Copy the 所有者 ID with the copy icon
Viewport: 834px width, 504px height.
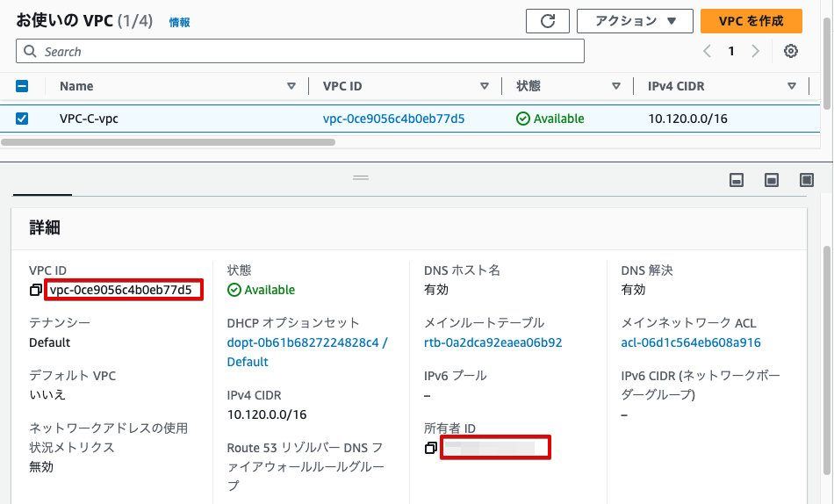(431, 448)
